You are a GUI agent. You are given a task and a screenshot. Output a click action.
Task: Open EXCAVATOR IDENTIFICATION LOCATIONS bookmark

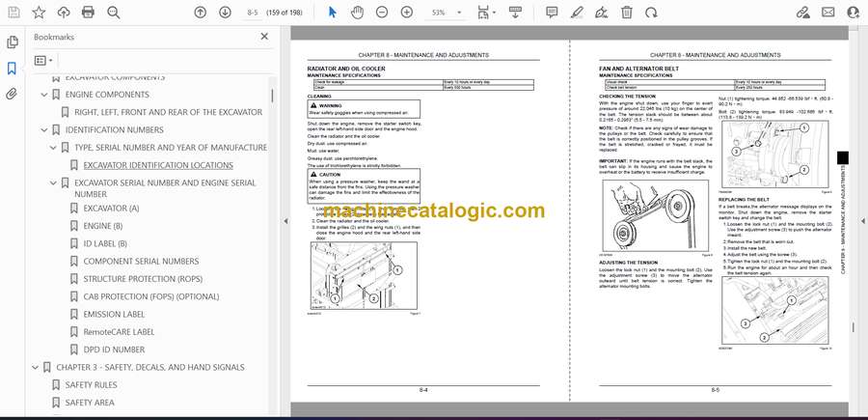pos(158,165)
